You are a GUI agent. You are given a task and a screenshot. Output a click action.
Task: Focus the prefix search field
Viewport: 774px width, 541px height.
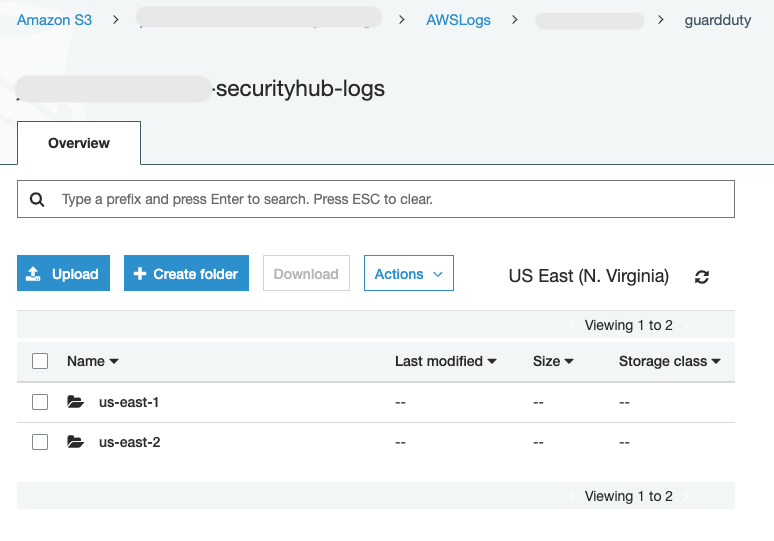pyautogui.click(x=376, y=199)
